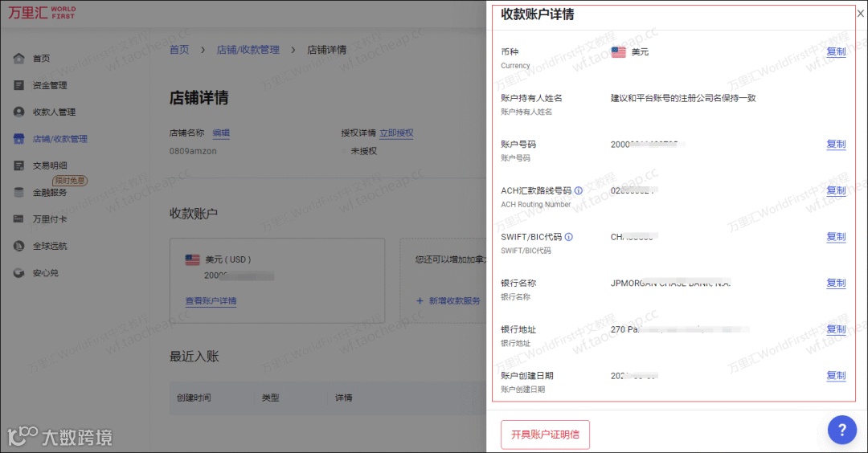868x453 pixels.
Task: Click 详情 column header
Action: [343, 398]
